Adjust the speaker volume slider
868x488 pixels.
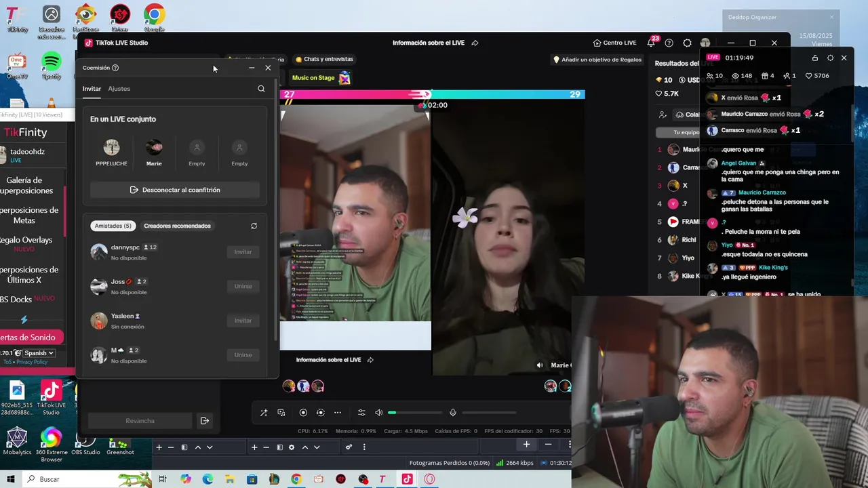pyautogui.click(x=415, y=412)
